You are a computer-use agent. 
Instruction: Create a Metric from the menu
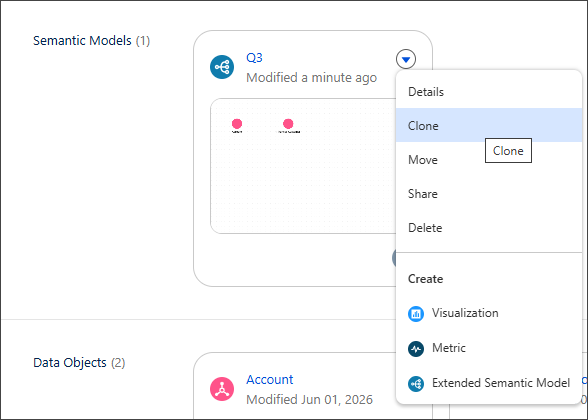[x=489, y=348]
